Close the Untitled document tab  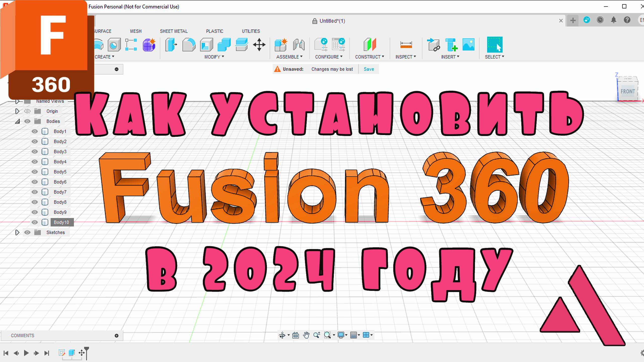coord(561,21)
